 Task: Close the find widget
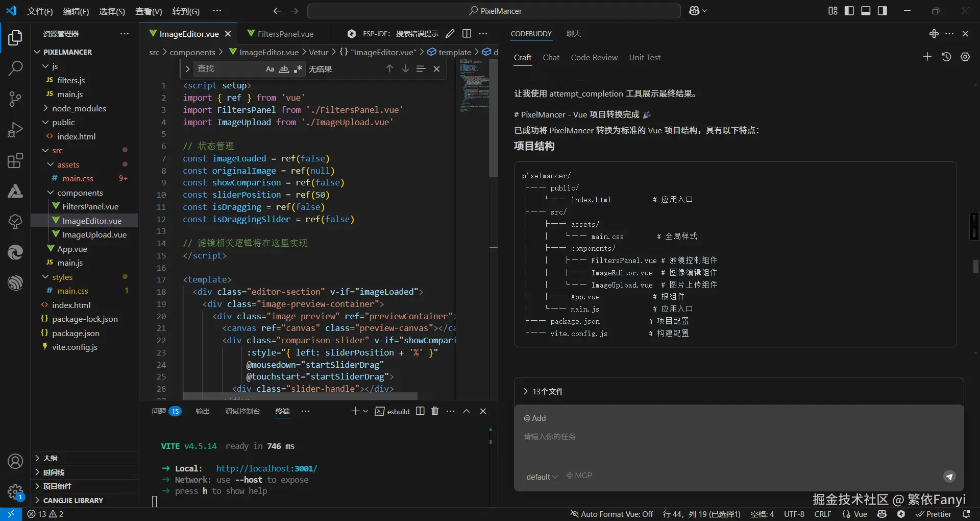tap(436, 68)
